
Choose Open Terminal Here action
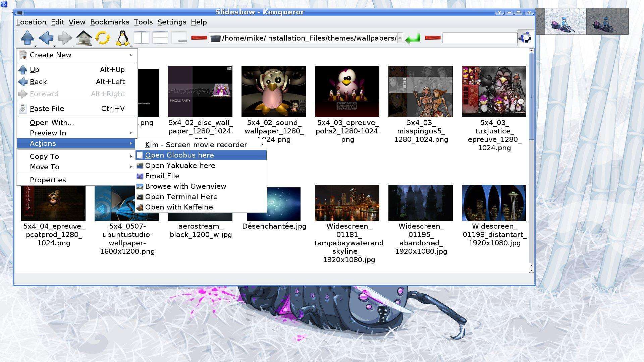(201, 197)
